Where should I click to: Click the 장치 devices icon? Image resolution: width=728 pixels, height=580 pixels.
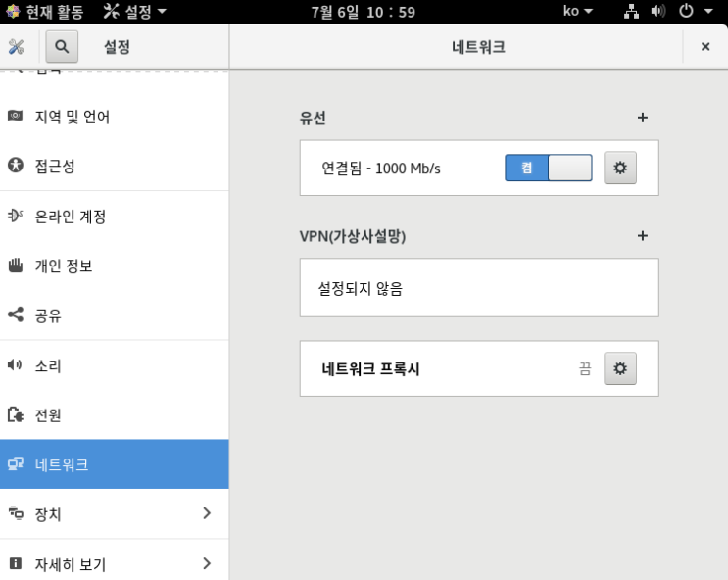pyautogui.click(x=16, y=513)
